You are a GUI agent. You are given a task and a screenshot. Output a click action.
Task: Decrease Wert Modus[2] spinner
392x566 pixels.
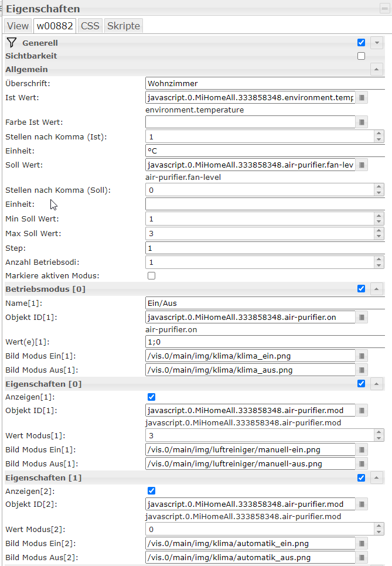[x=379, y=533]
